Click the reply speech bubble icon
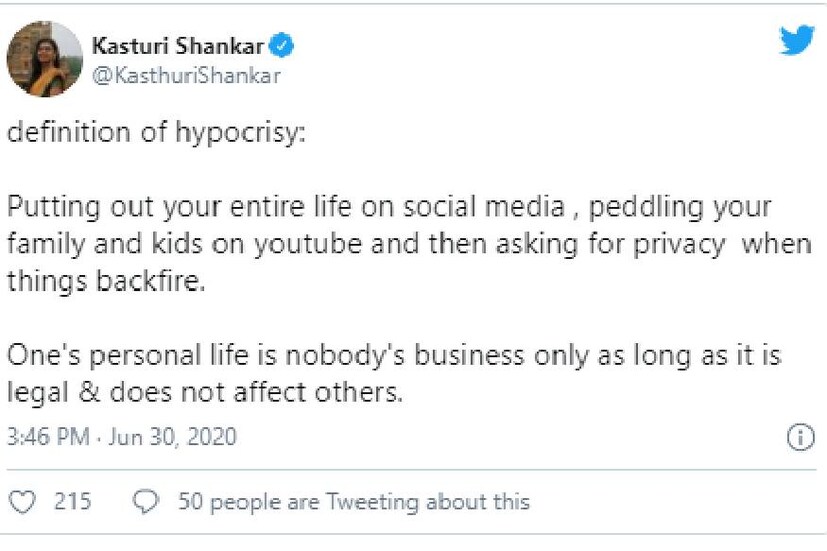The width and height of the screenshot is (827, 551). coord(148,501)
